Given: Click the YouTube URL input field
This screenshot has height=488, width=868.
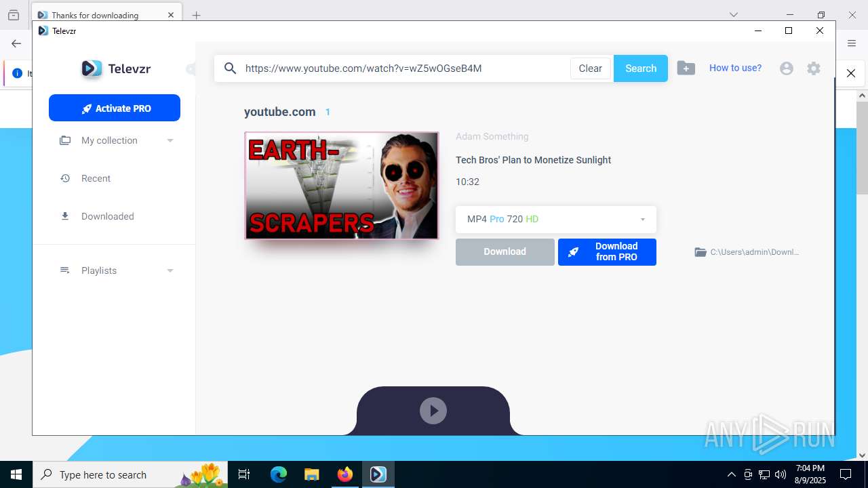Looking at the screenshot, I should [x=404, y=68].
